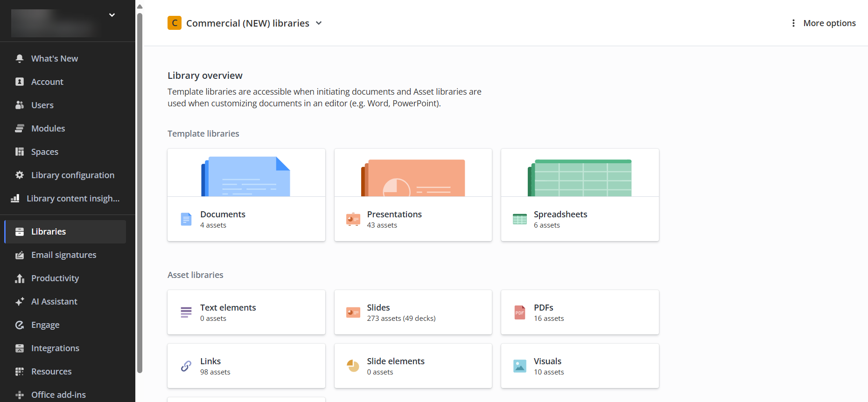Open the Account menu item

(x=65, y=82)
